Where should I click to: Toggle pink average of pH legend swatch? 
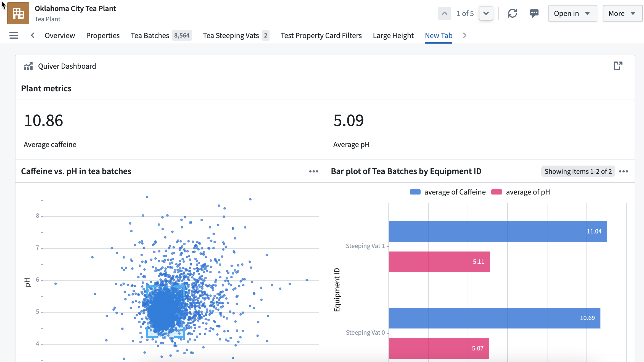click(x=497, y=192)
